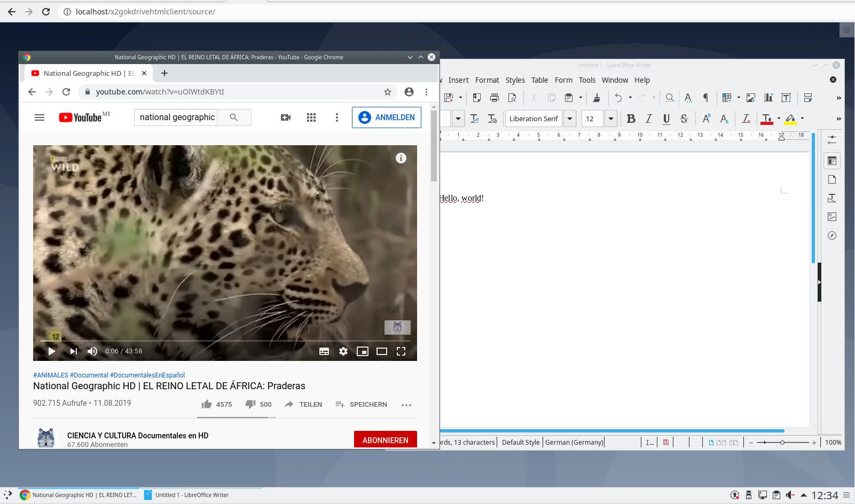Open Find & Replace magnifier in Writer
855x504 pixels.
click(x=670, y=98)
